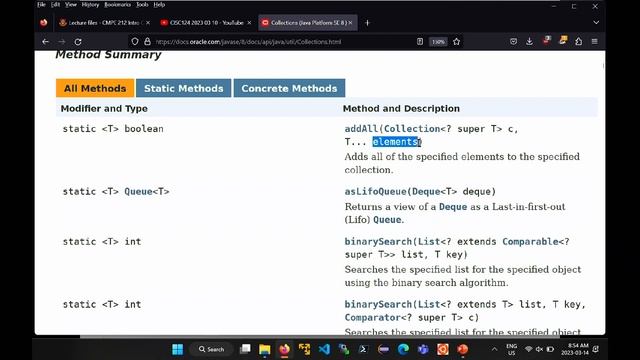
Task: Save page to Pocket
Action: (x=513, y=42)
